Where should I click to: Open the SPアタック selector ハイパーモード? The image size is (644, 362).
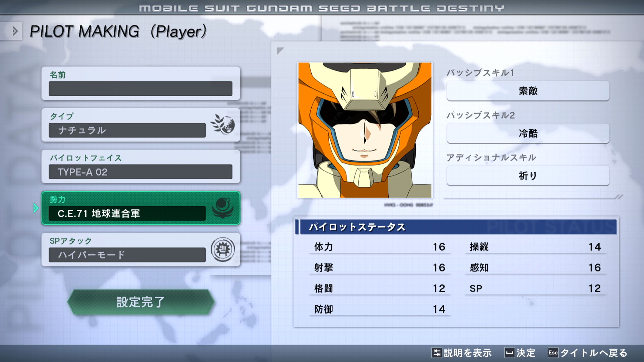[x=127, y=255]
